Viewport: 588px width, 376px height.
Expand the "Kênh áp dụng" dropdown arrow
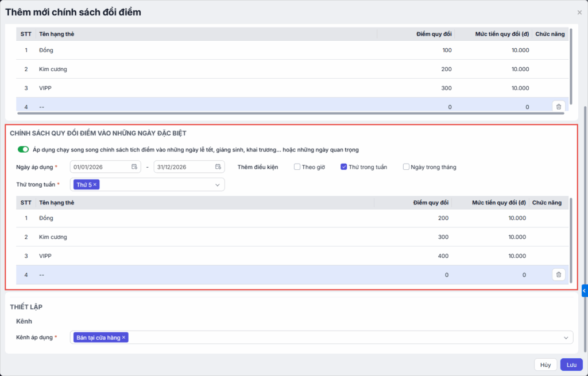(566, 338)
